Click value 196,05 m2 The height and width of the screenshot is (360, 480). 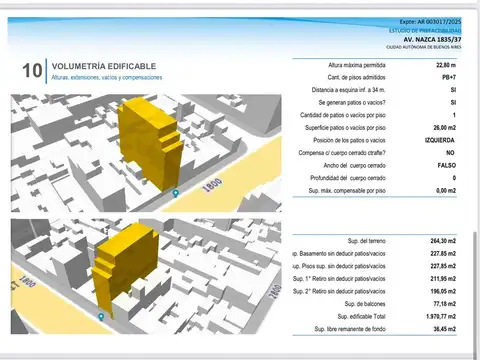[443, 291]
